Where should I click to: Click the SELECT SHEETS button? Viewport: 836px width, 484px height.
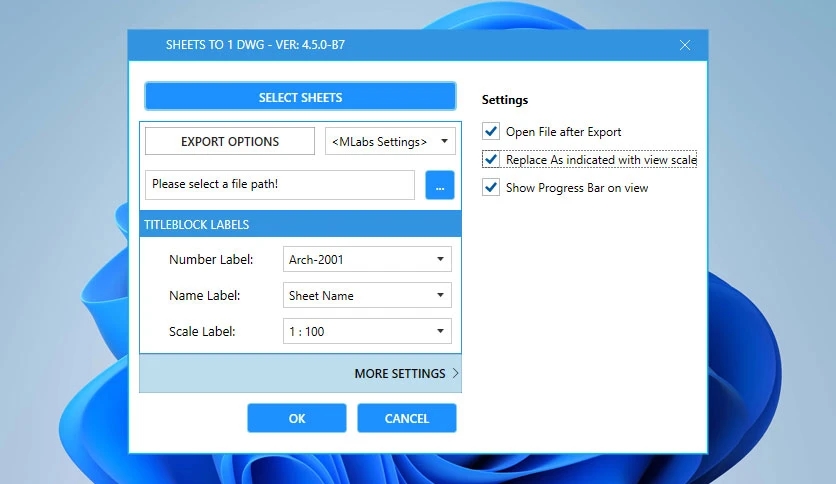pyautogui.click(x=300, y=96)
